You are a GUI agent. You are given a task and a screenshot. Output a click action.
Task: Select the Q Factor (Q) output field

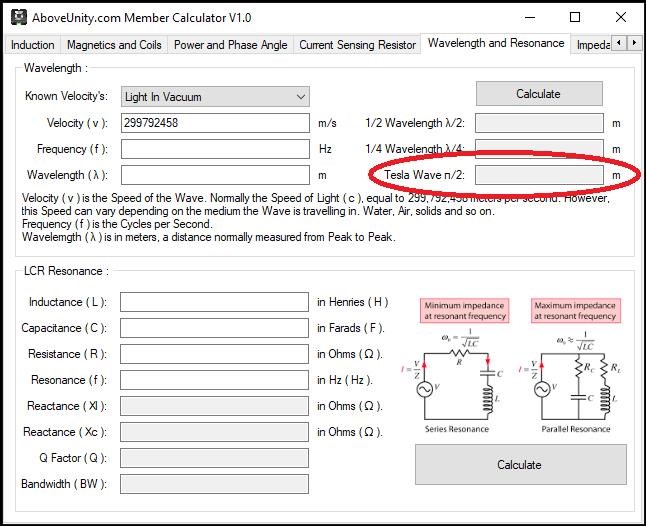pos(214,458)
